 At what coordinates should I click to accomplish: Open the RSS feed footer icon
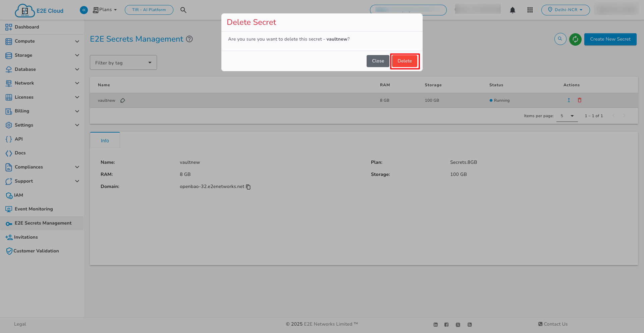point(470,325)
